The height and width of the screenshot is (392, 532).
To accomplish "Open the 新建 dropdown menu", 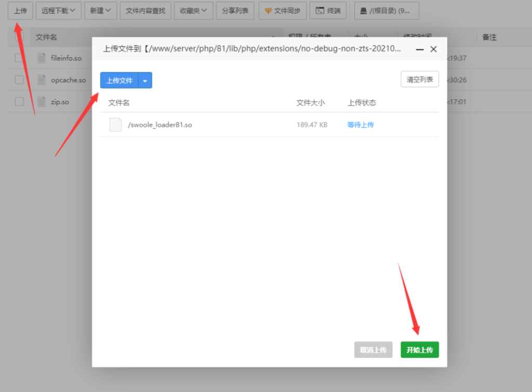I will point(100,10).
